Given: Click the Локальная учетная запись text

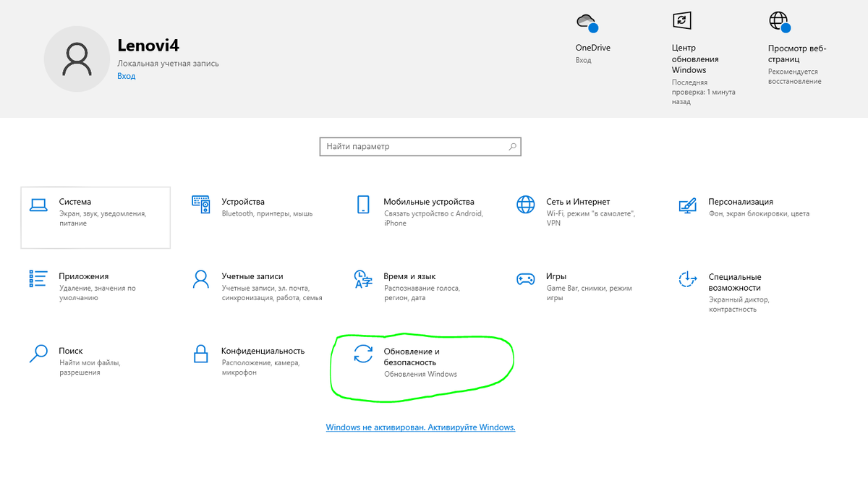Looking at the screenshot, I should pos(168,64).
